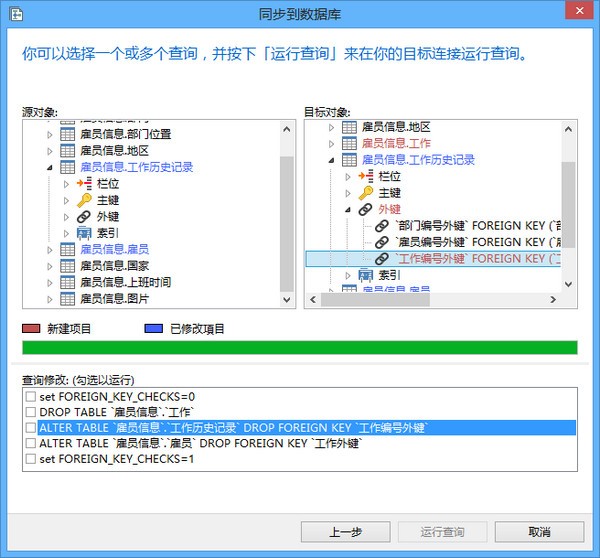This screenshot has height=558, width=600.
Task: Click source tree scrollbar down arrow
Action: [x=287, y=300]
